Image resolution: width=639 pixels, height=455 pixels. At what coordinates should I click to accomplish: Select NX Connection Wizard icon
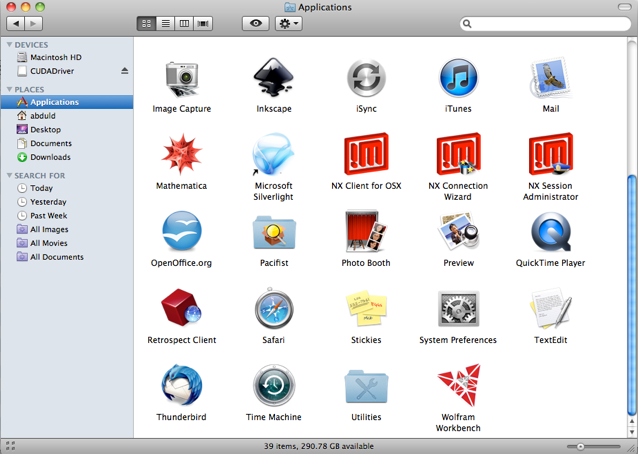coord(458,154)
